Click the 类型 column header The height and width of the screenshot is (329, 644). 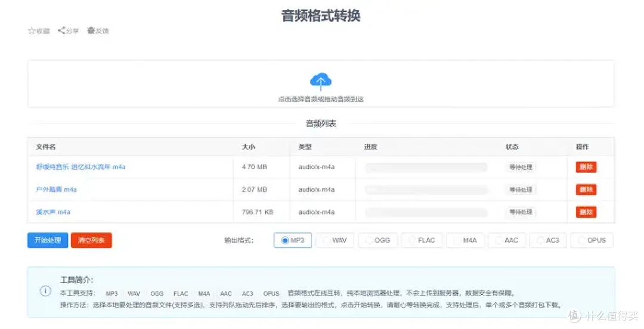point(305,147)
